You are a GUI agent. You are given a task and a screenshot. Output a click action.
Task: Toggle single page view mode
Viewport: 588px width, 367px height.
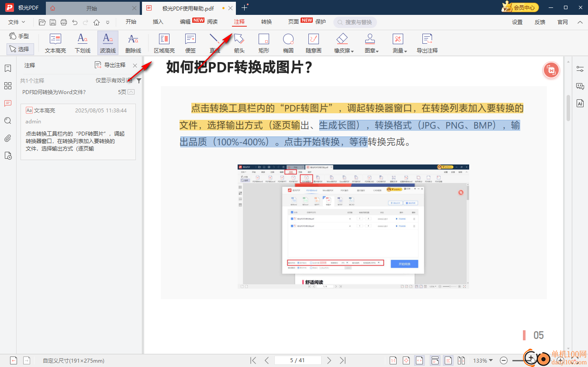tap(448, 360)
